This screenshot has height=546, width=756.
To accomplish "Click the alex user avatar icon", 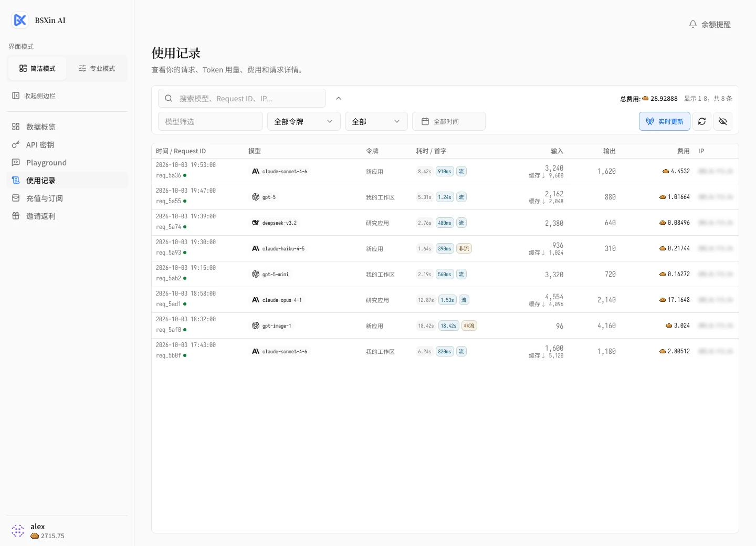I will coord(18,531).
